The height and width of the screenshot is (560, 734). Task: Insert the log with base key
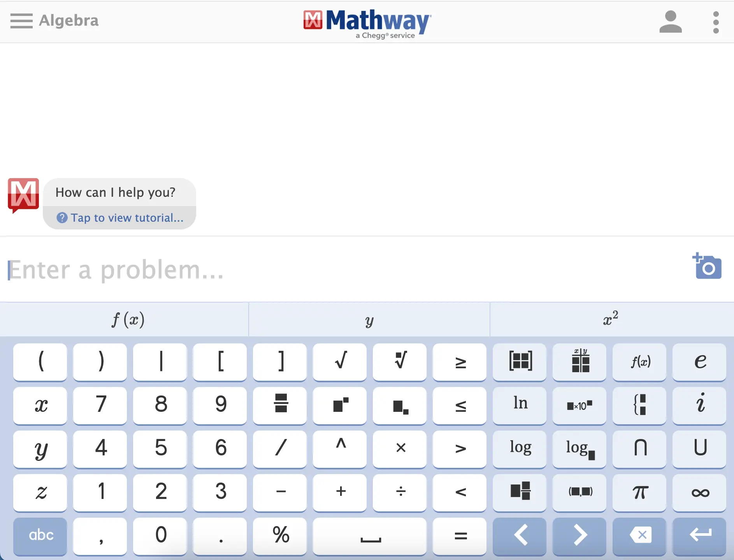pyautogui.click(x=580, y=449)
